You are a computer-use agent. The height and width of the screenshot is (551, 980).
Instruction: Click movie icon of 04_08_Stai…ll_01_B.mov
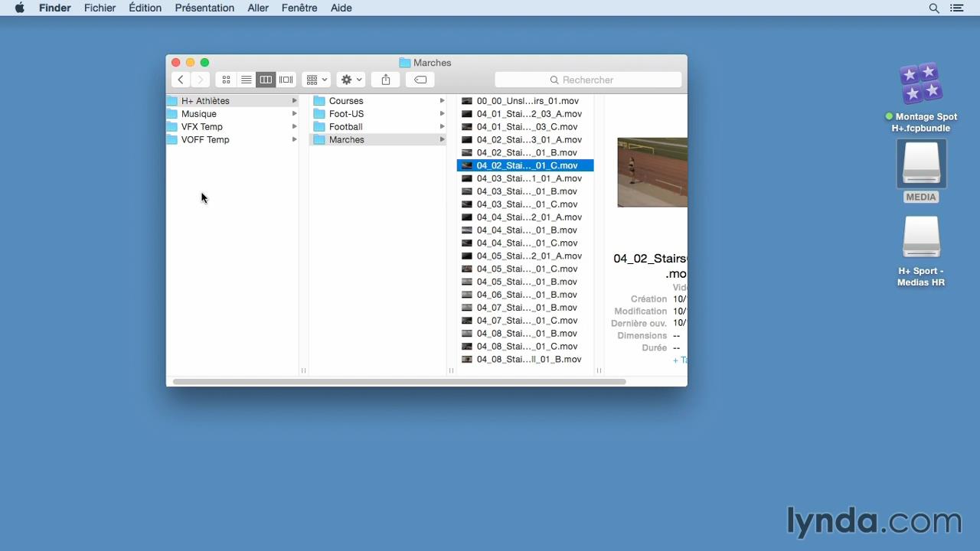click(x=467, y=360)
